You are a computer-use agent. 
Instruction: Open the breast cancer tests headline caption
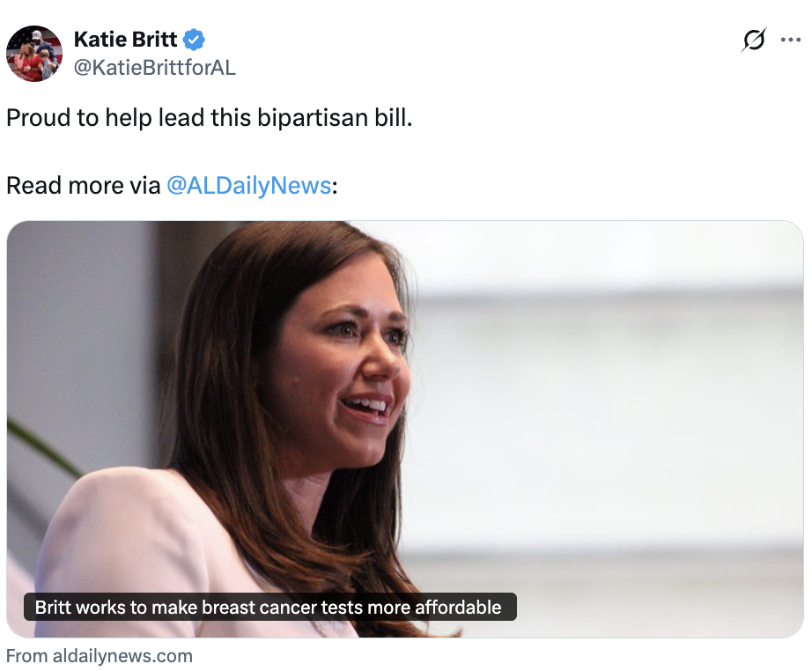coord(269,607)
